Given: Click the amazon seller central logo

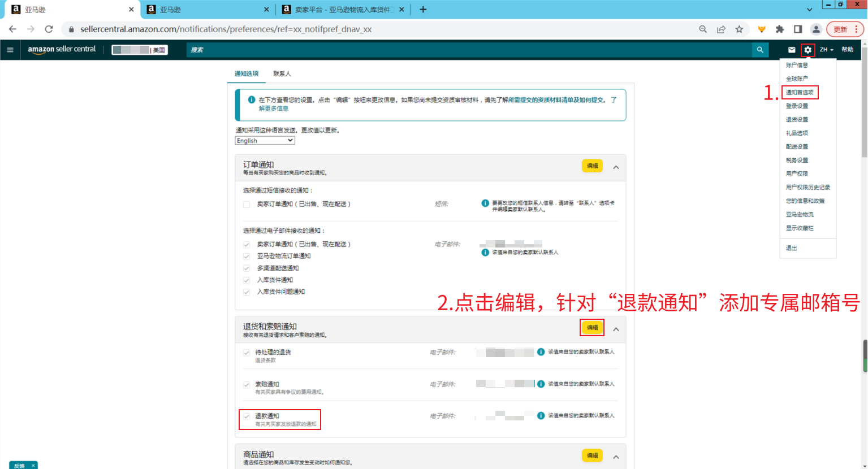Looking at the screenshot, I should pyautogui.click(x=62, y=50).
